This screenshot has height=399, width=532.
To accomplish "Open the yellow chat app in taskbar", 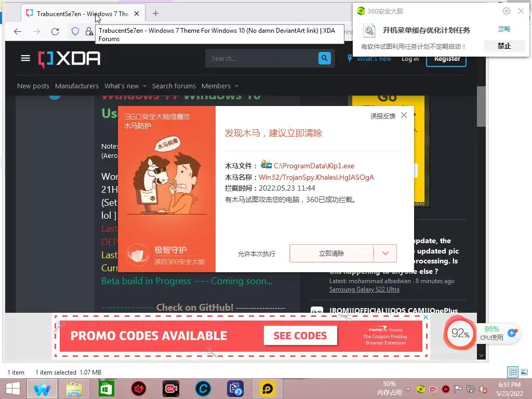I will point(268,389).
